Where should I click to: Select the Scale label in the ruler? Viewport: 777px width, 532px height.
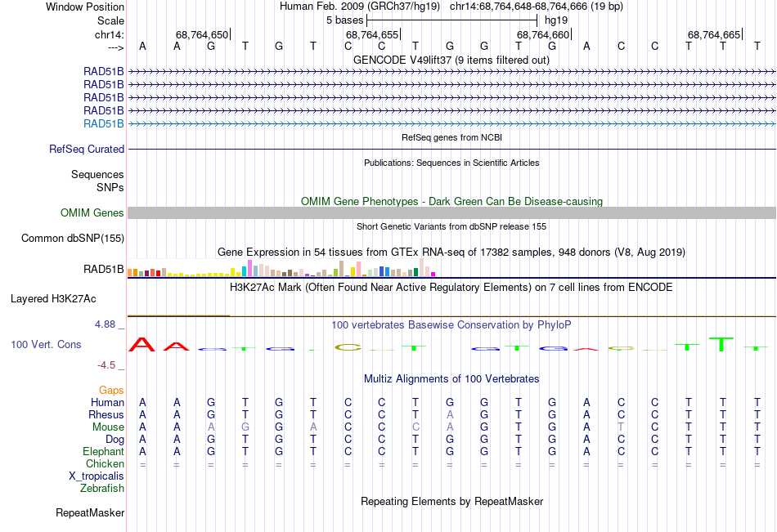point(110,20)
